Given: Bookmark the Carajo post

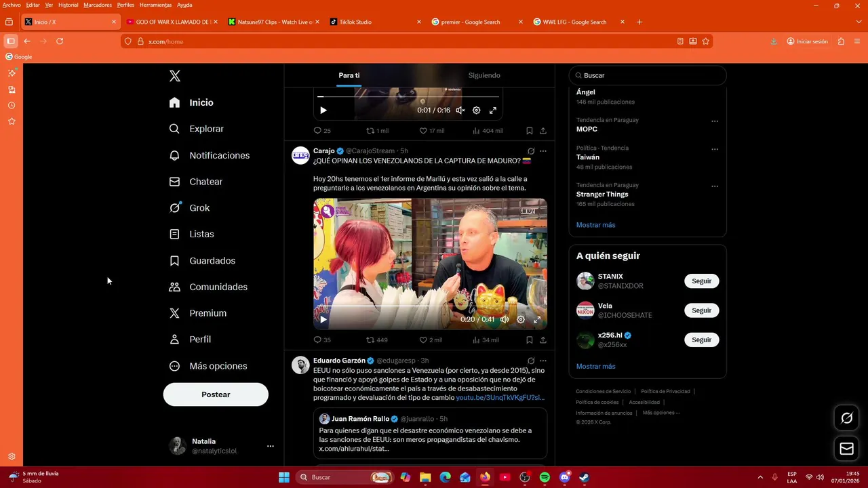Looking at the screenshot, I should 530,340.
